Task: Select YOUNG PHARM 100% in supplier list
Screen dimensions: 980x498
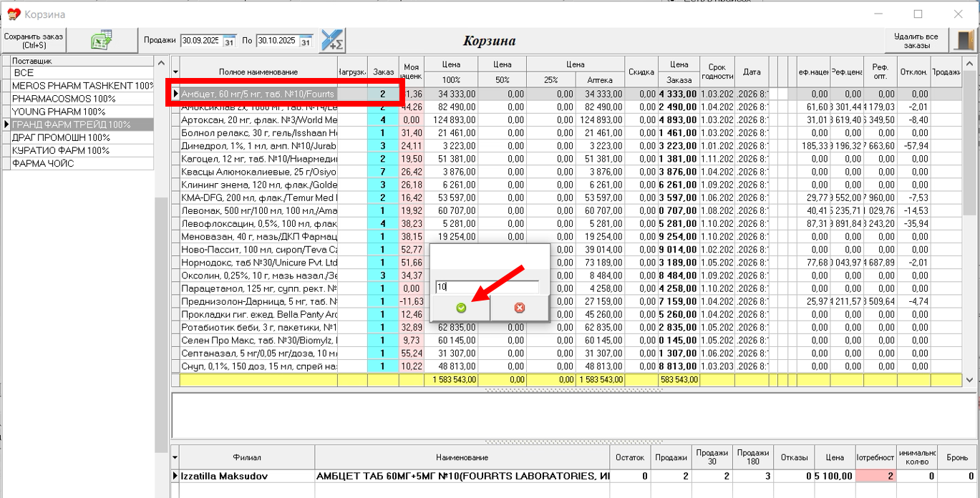Action: (59, 112)
